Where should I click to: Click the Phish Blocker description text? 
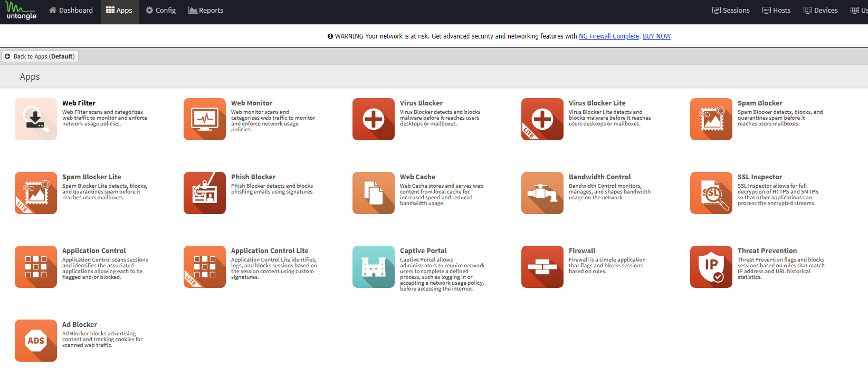pos(272,189)
